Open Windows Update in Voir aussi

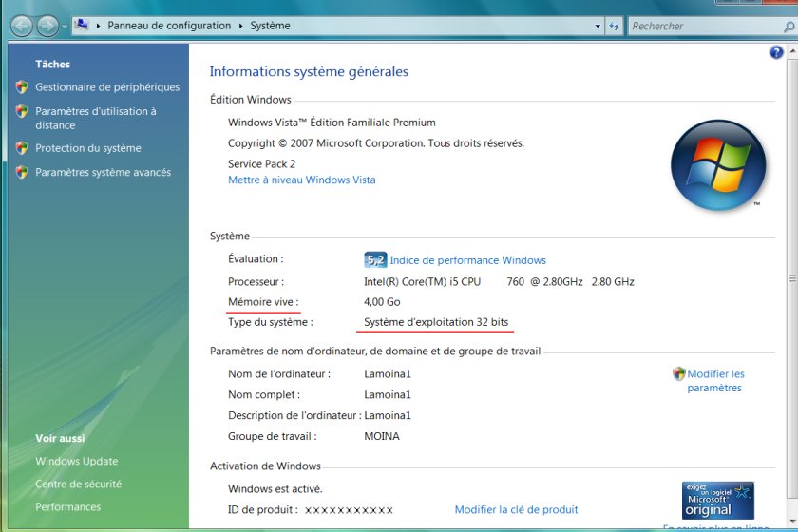(77, 462)
